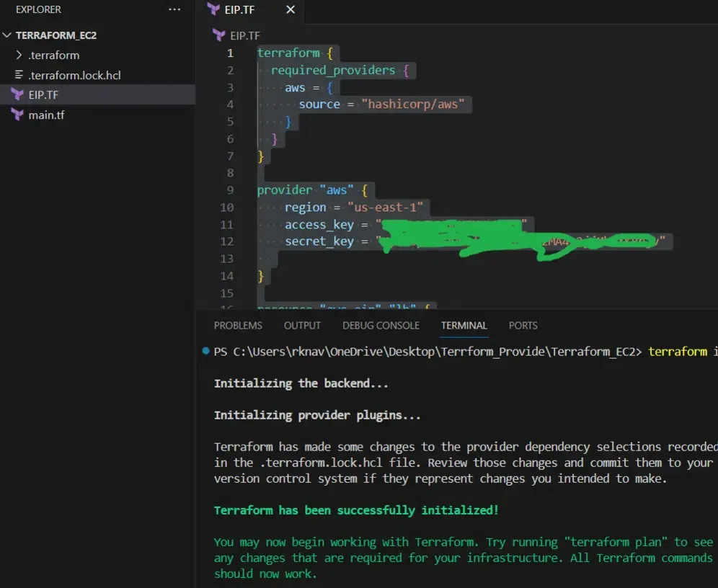718x588 pixels.
Task: Click the access_key attribute name
Action: pyautogui.click(x=319, y=225)
